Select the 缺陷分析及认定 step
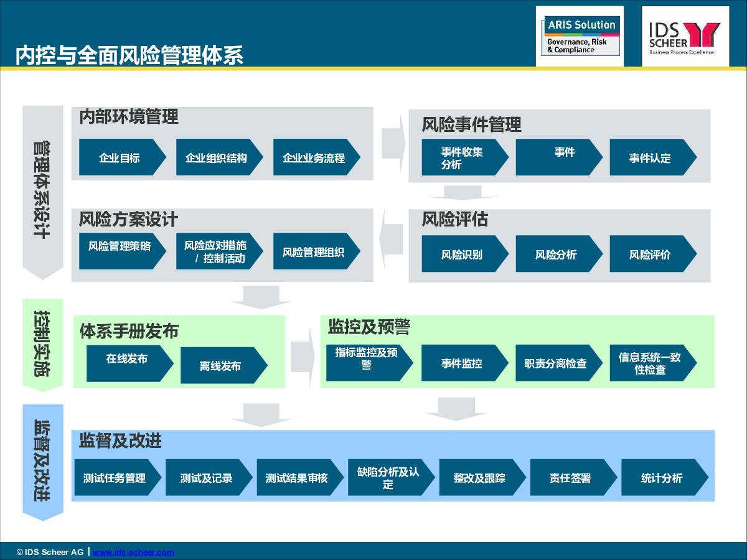This screenshot has width=747, height=560. click(388, 478)
